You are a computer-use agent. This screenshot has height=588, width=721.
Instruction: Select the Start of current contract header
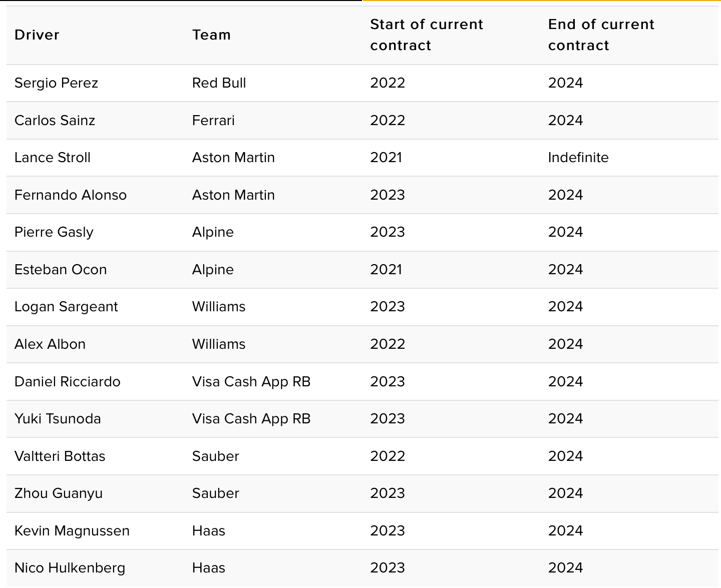pos(427,35)
